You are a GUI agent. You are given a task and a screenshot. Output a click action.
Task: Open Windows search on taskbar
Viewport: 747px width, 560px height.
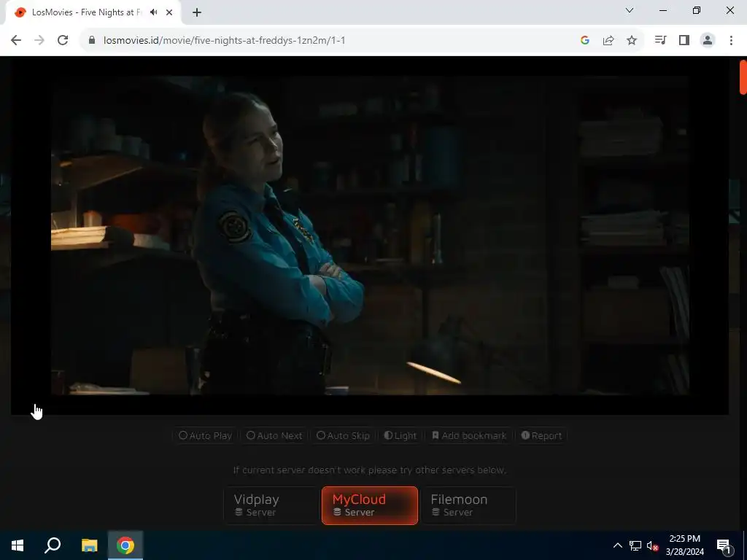[53, 545]
